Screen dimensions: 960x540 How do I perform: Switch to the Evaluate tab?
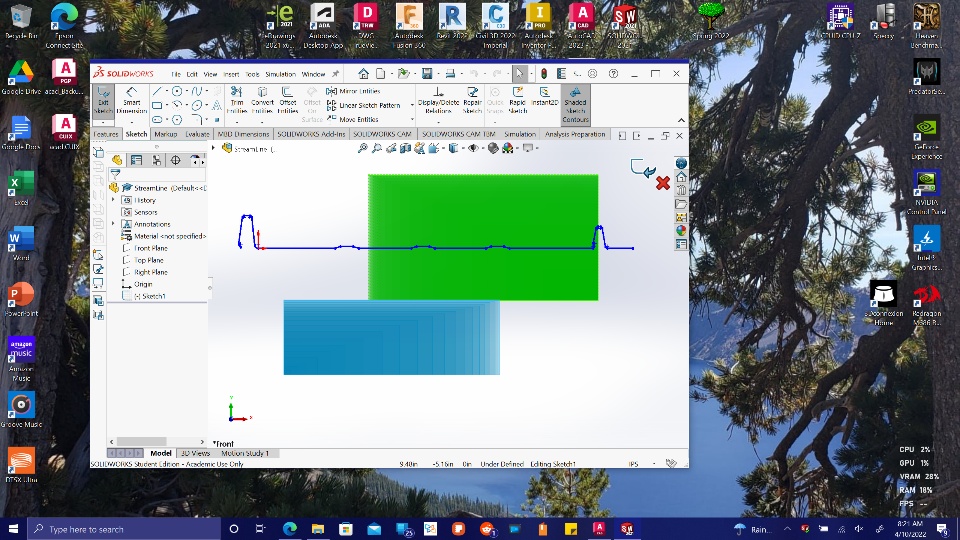tap(197, 134)
